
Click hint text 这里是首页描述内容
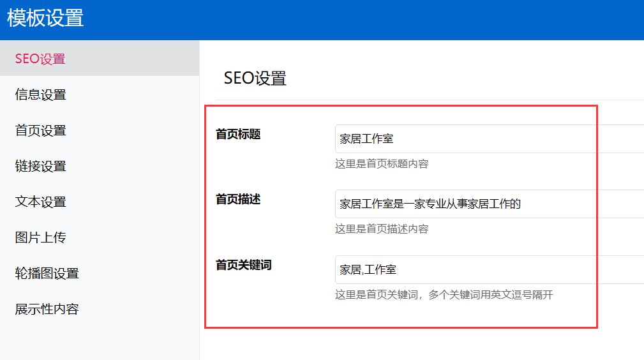382,229
